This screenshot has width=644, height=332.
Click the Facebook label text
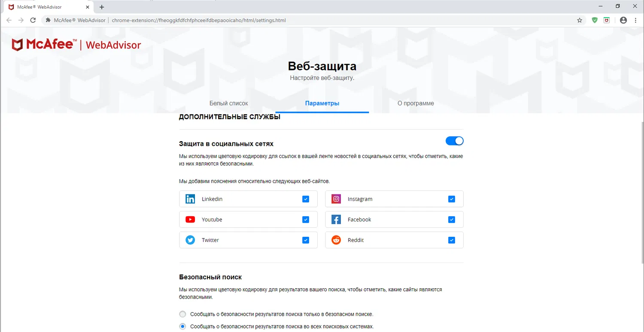pos(359,220)
